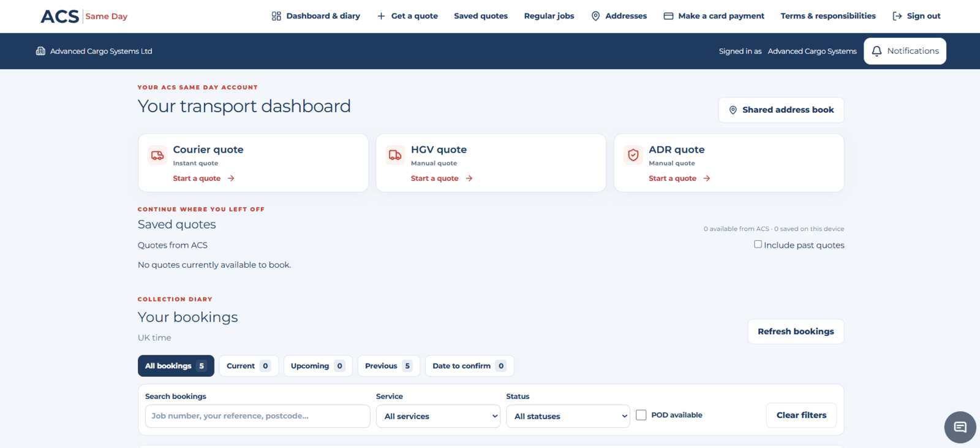Click the ACS Same Day logo
The height and width of the screenshot is (448, 980).
pos(84,16)
